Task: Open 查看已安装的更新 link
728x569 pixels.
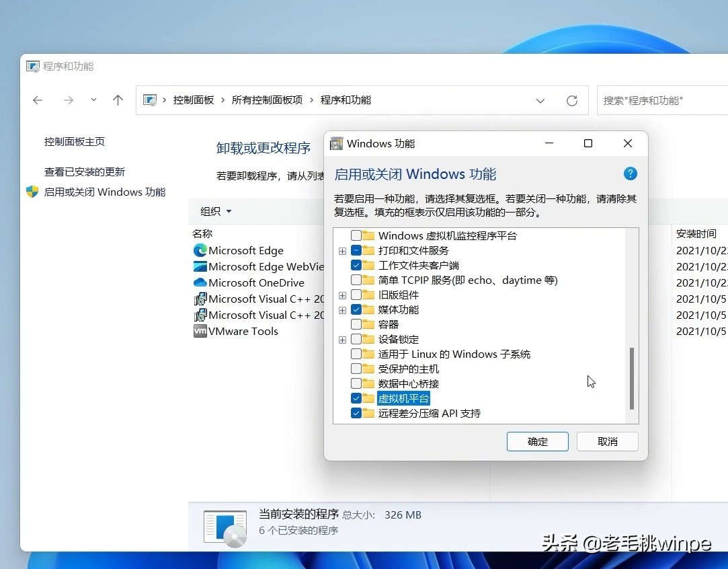Action: (x=85, y=172)
